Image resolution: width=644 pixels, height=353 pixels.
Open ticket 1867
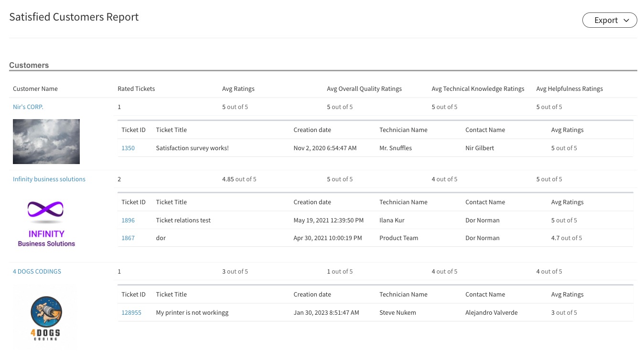pos(128,238)
